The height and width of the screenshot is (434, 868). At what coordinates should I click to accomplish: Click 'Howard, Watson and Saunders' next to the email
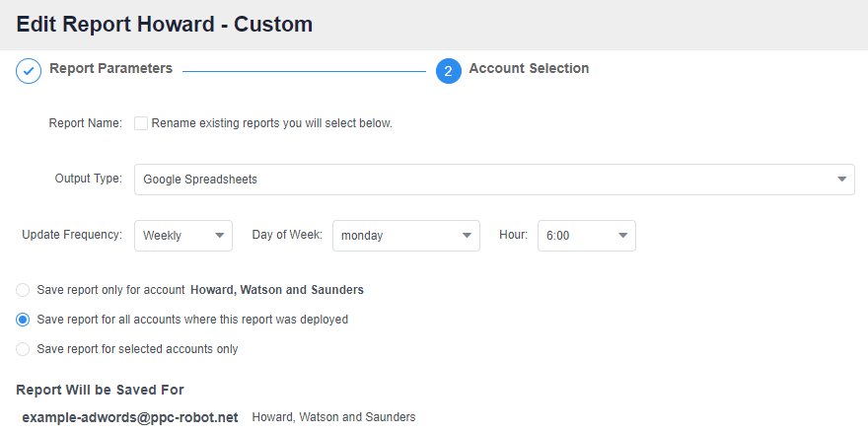333,417
